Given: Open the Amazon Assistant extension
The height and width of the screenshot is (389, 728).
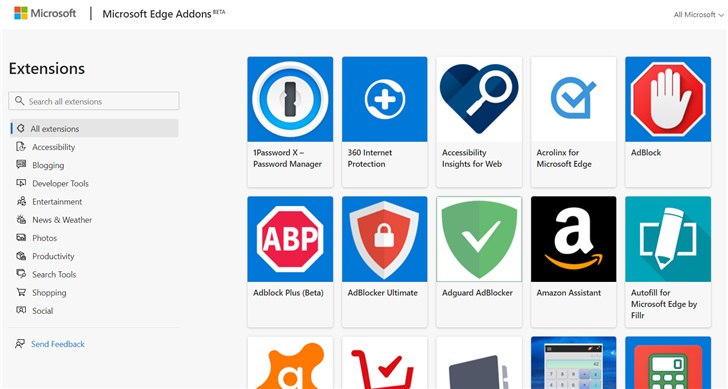Looking at the screenshot, I should tap(573, 262).
